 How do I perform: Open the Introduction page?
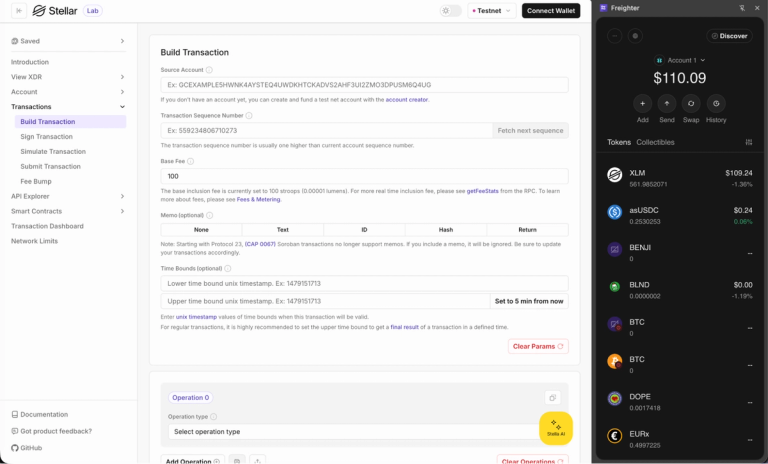30,62
